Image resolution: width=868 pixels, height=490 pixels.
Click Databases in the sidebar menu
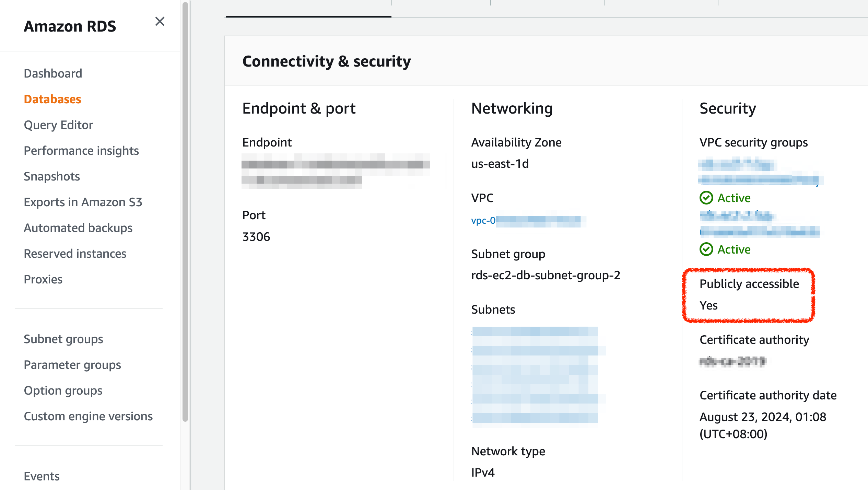(52, 99)
